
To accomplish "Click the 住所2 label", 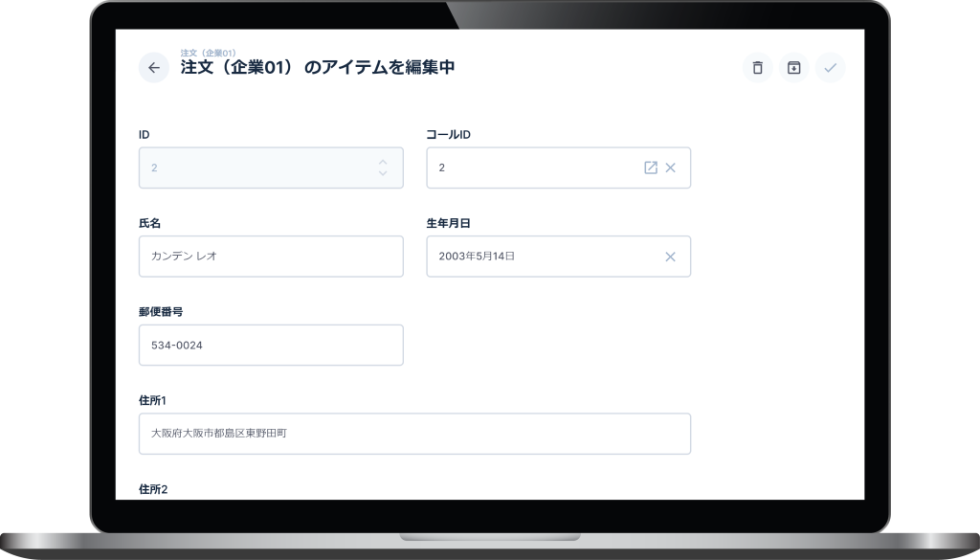I will point(153,489).
